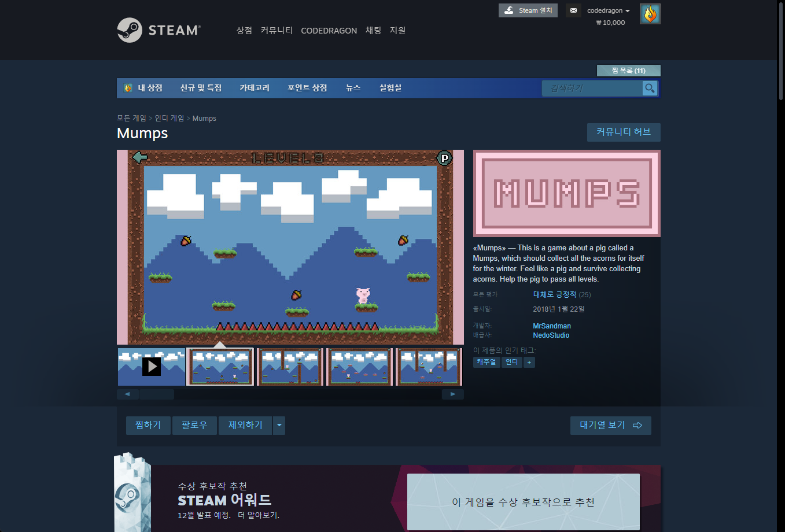
Task: Click the 내 상점 flame icon
Action: click(128, 88)
